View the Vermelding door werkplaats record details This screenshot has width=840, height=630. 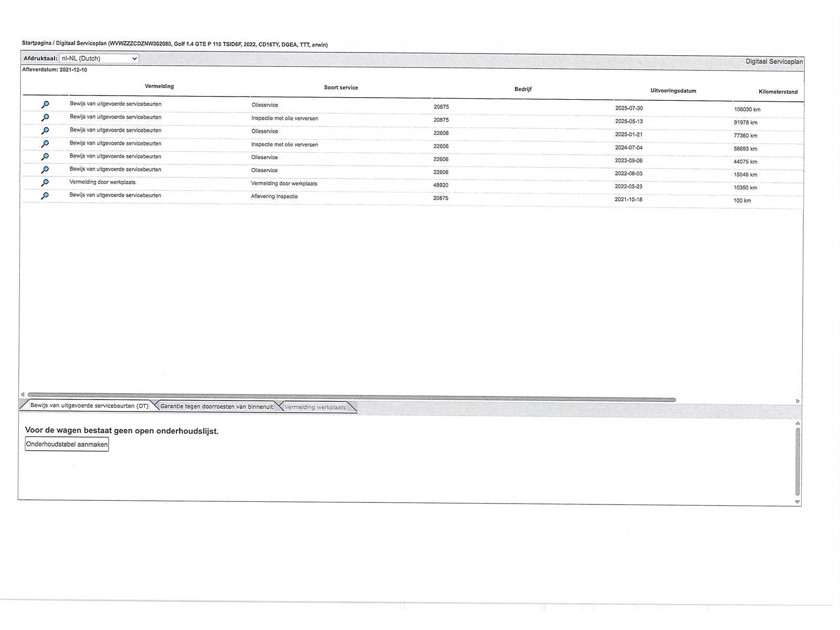45,183
